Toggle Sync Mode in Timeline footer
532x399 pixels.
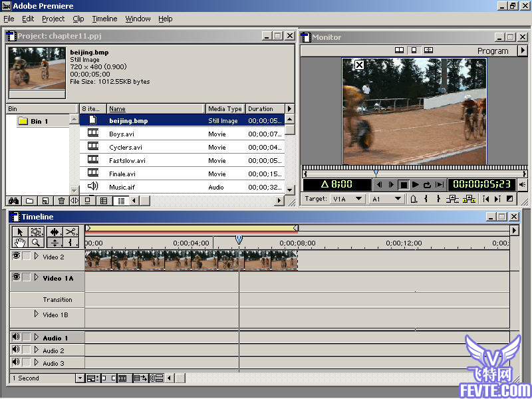[156, 378]
